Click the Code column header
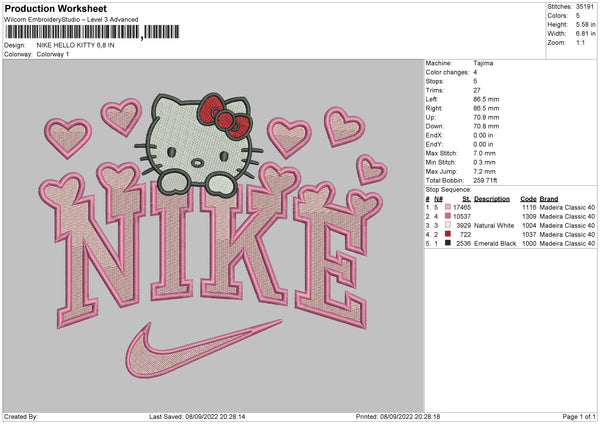Image resolution: width=600 pixels, height=424 pixels. 528,198
